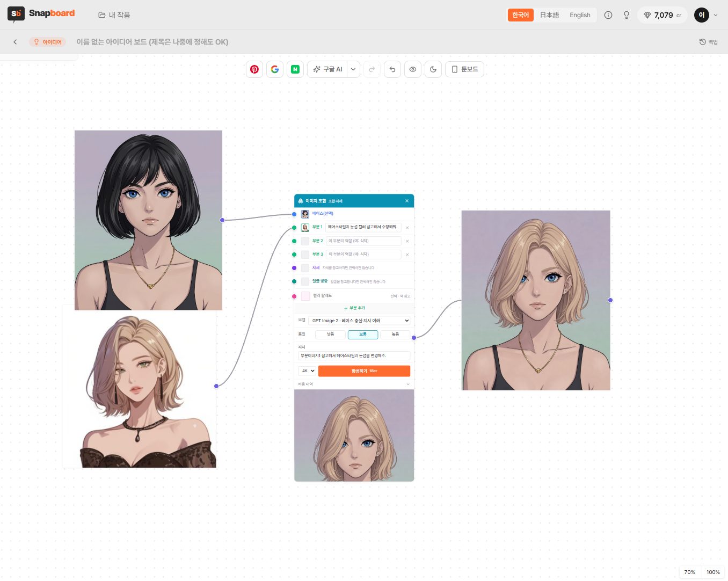Close the 이미지 조합 node panel

coord(407,201)
